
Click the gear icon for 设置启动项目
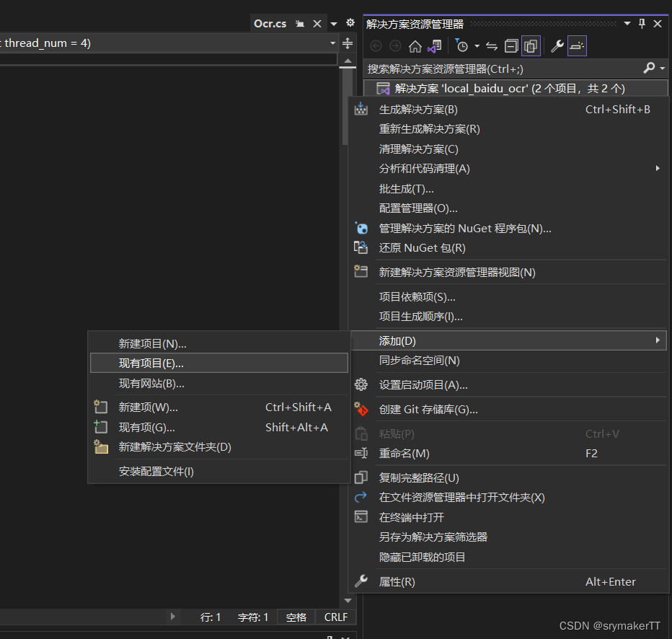pyautogui.click(x=361, y=384)
